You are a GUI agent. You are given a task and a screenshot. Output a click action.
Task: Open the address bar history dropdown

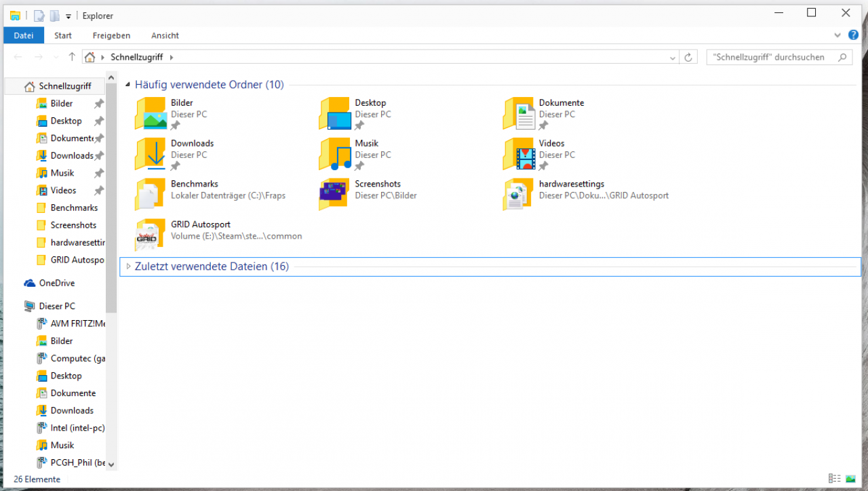tap(672, 58)
